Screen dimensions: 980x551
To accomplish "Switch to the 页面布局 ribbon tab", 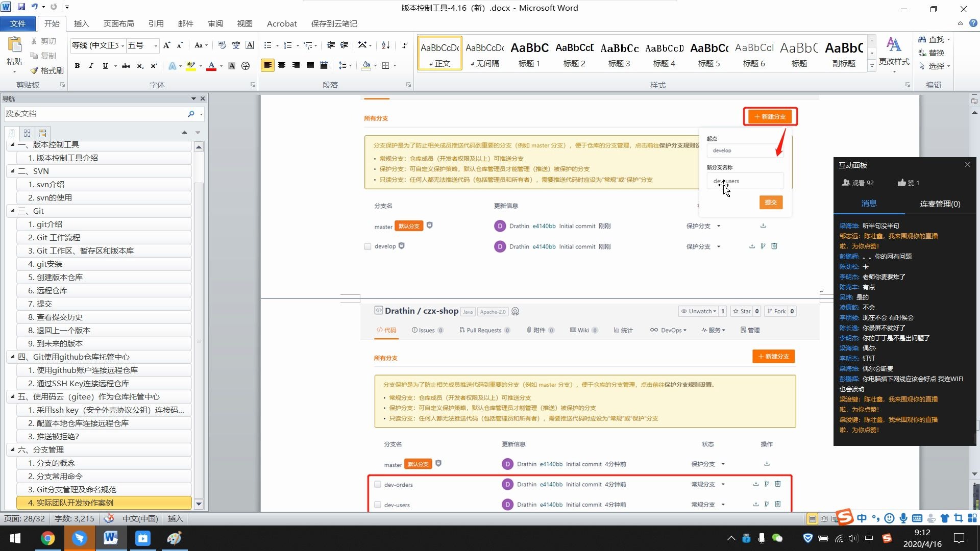I will tap(118, 23).
